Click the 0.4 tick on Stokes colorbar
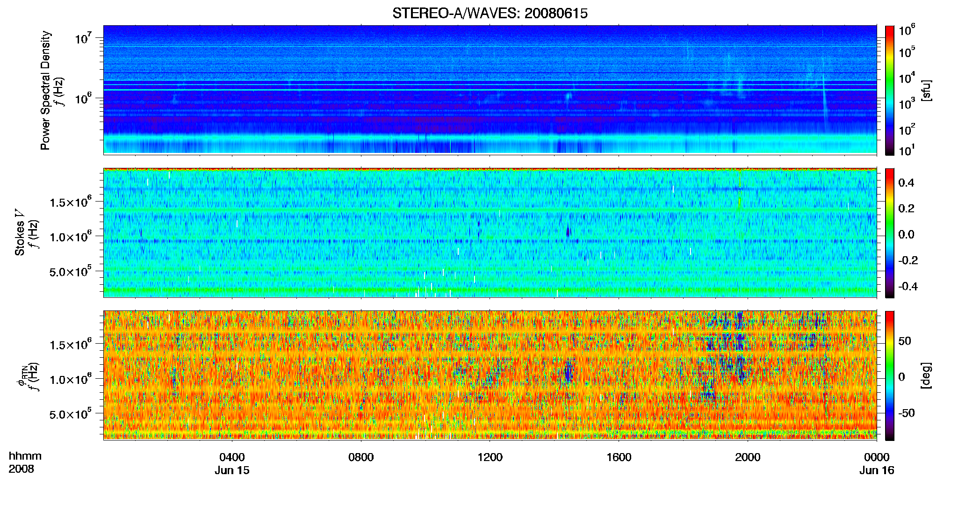The height and width of the screenshot is (505, 980). pyautogui.click(x=906, y=183)
